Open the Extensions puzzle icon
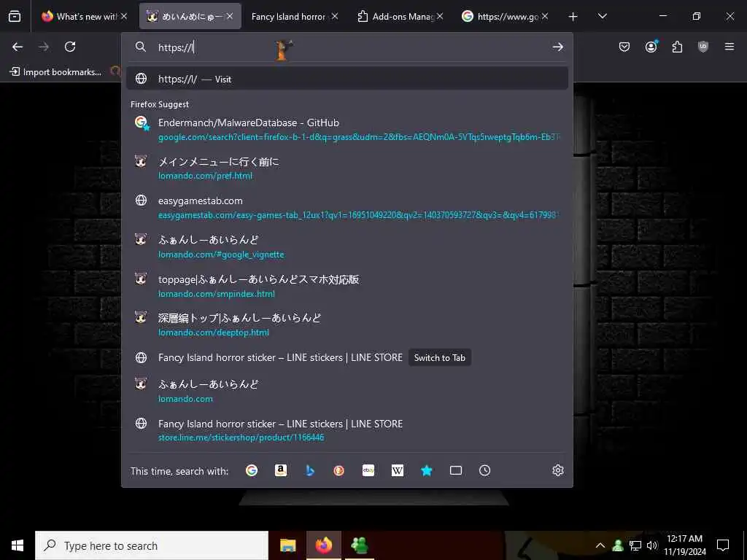The image size is (747, 560). coord(677,47)
